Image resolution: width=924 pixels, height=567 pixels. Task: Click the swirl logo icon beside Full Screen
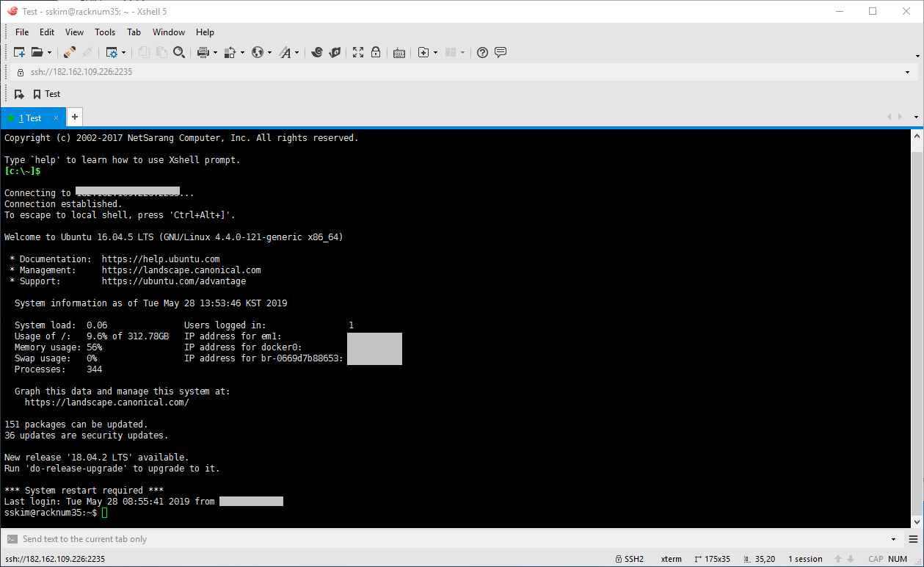[335, 52]
